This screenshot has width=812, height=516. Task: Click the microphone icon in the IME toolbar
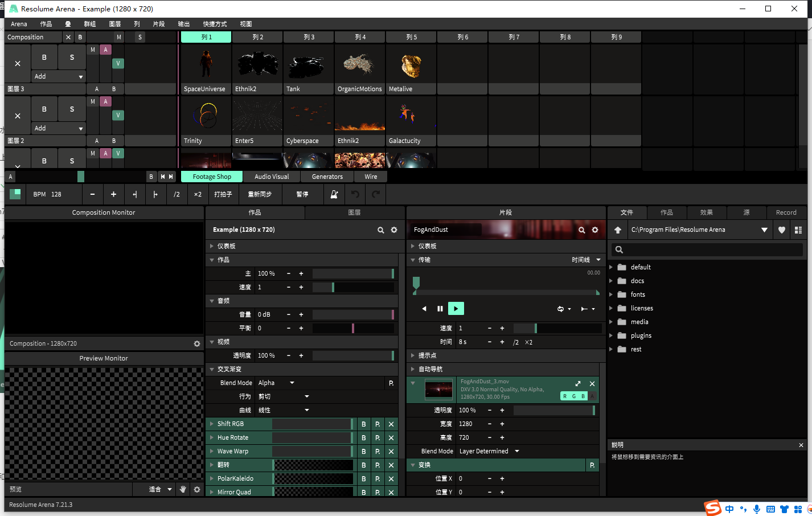click(x=757, y=509)
